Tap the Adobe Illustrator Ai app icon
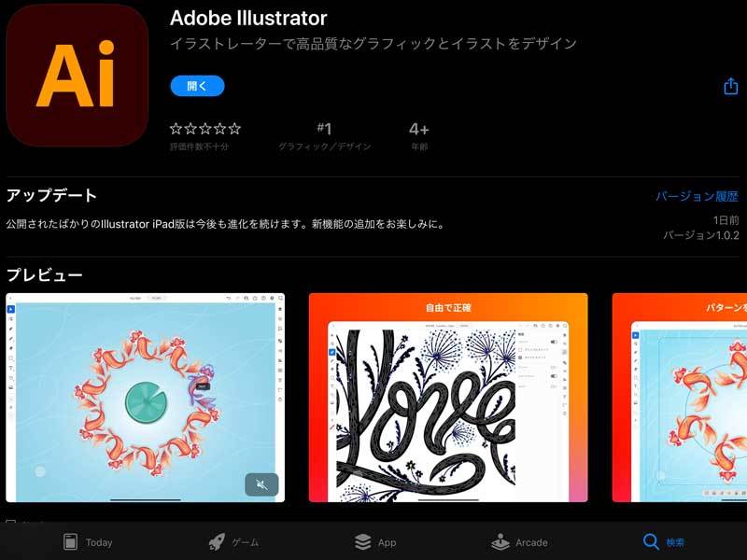 tap(75, 75)
